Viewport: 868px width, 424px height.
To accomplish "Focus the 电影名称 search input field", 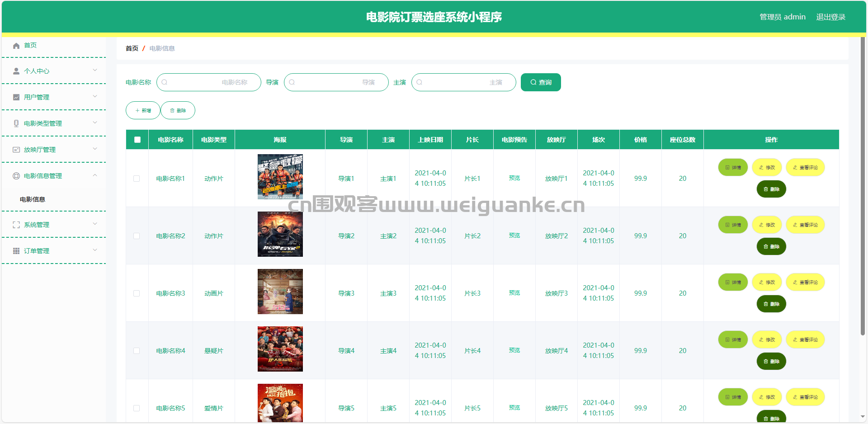I will [209, 82].
